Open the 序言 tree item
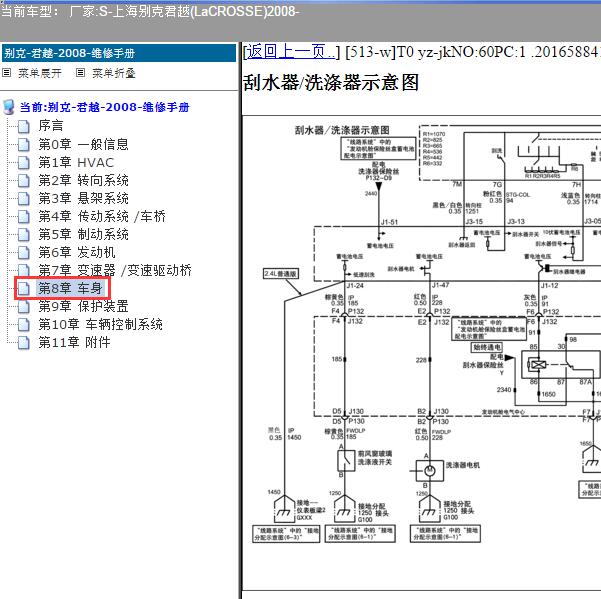 [x=51, y=126]
